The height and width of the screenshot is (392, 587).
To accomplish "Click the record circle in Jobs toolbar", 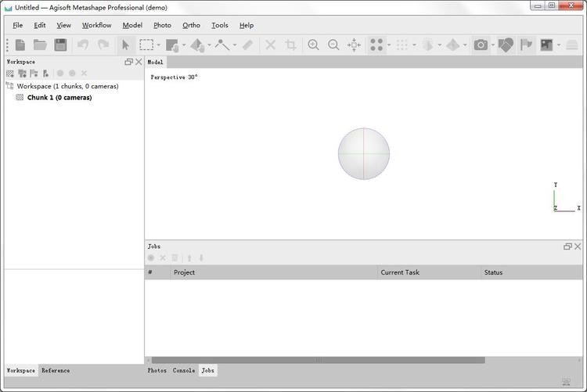I will click(x=151, y=257).
